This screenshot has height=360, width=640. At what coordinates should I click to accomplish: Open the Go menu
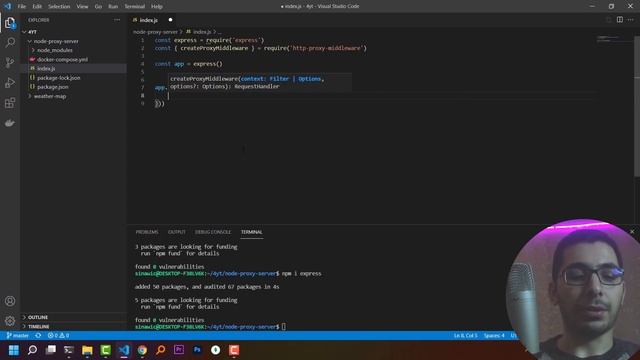tap(98, 7)
